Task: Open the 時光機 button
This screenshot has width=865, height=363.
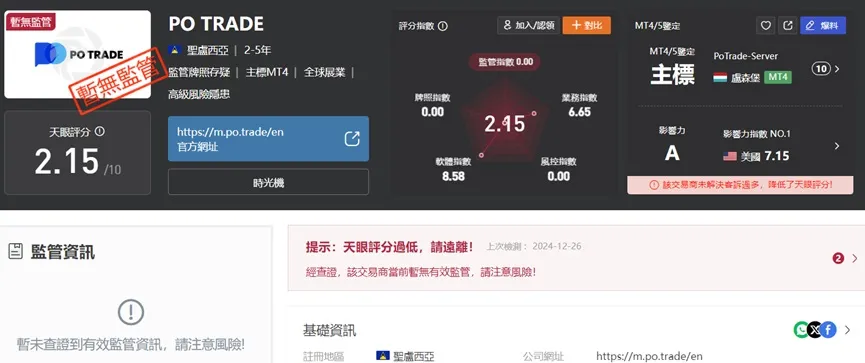Action: tap(268, 182)
